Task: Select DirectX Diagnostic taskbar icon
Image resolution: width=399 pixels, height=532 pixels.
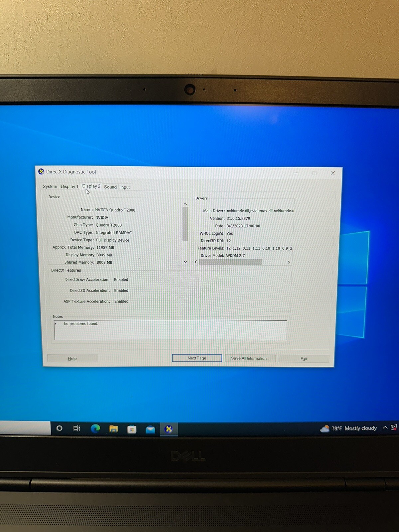Action: (169, 429)
